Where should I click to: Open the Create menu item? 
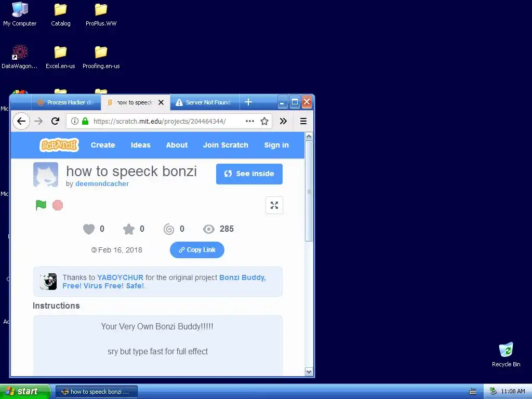(103, 145)
